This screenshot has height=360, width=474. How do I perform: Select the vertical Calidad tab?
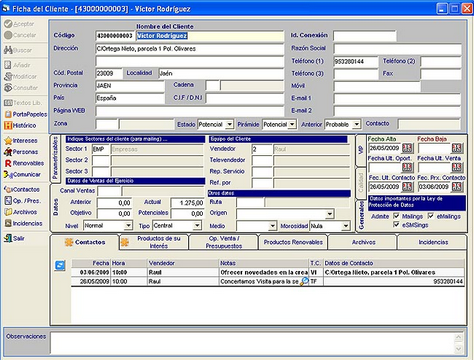coord(361,183)
